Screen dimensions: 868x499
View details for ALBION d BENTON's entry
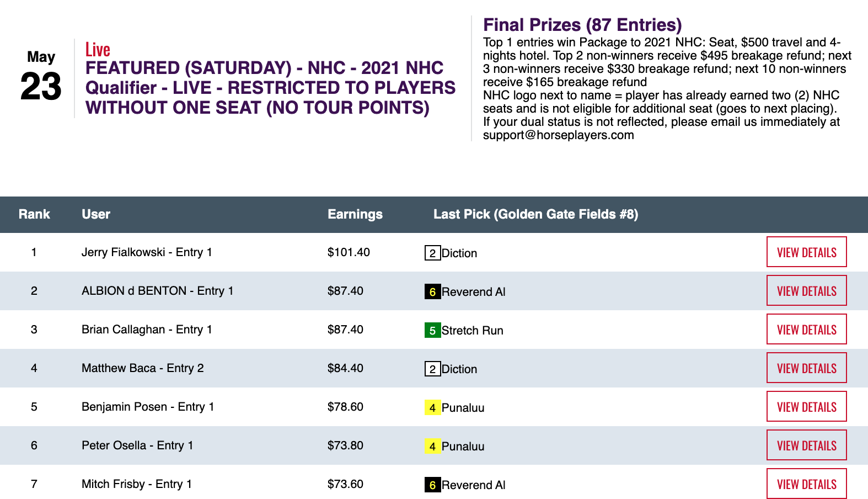pyautogui.click(x=806, y=291)
